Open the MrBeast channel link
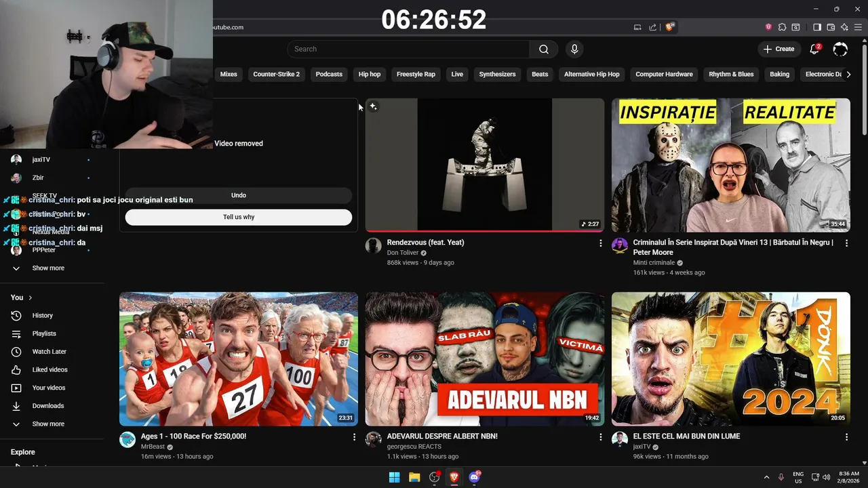Screen dimensions: 868x488 coord(153,447)
